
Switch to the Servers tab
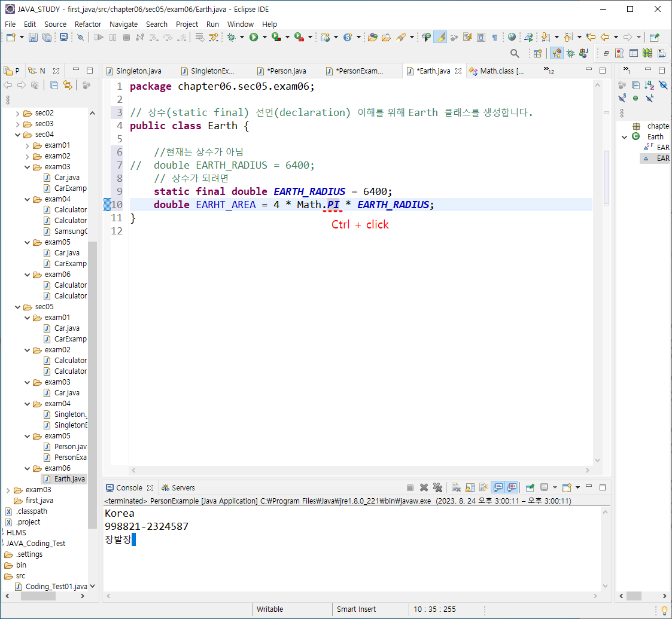(178, 488)
